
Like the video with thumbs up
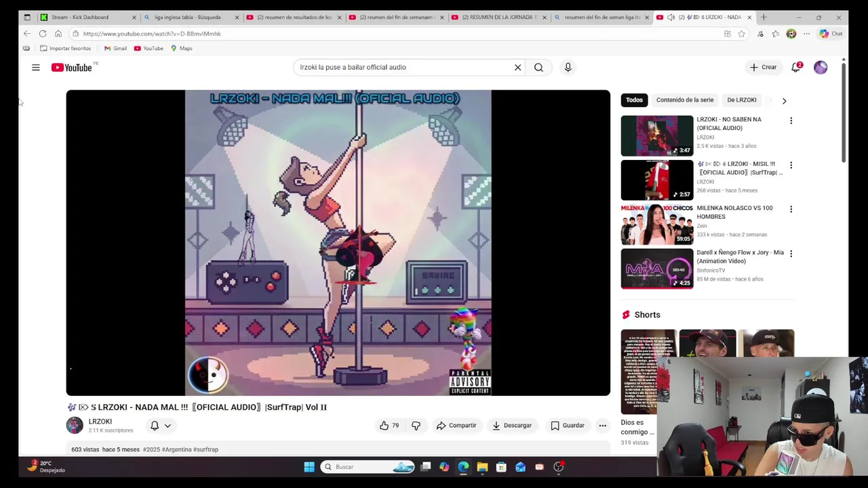click(x=389, y=426)
